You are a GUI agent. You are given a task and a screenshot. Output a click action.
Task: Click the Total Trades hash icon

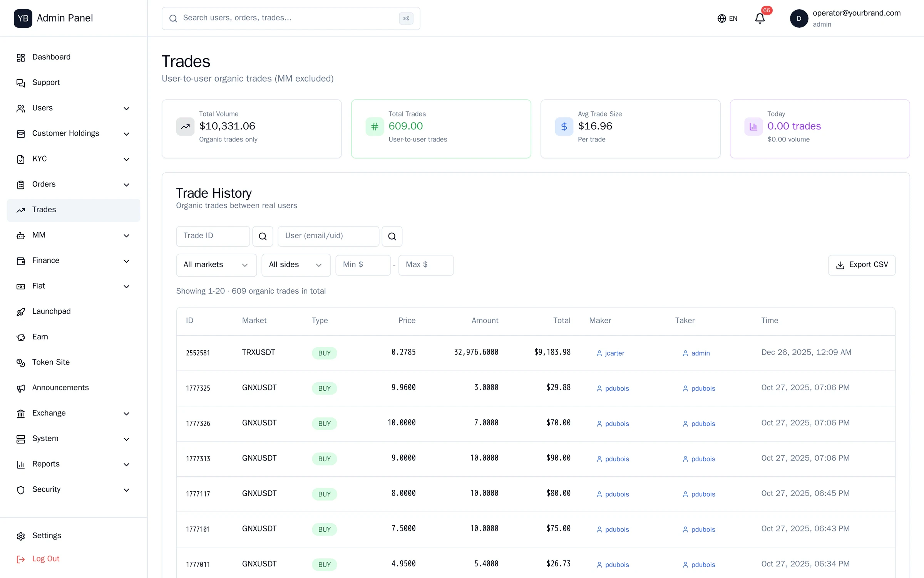tap(375, 126)
